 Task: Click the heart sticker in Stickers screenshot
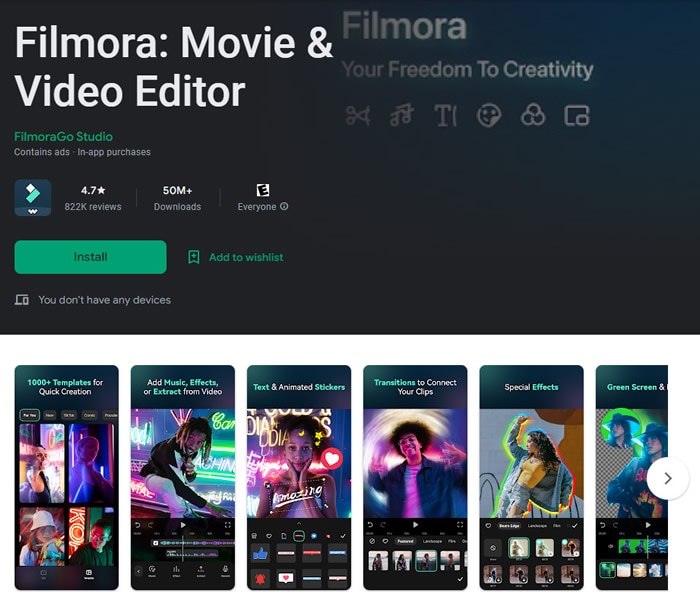pyautogui.click(x=332, y=459)
